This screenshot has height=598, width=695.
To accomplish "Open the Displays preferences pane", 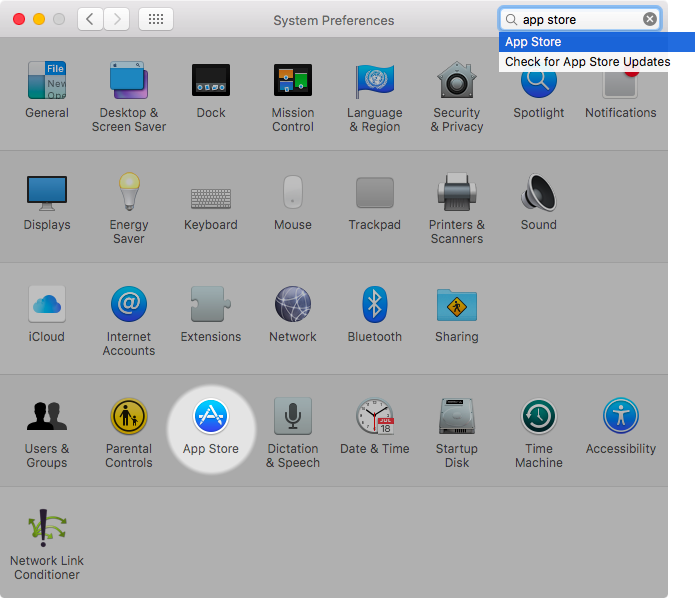I will click(47, 203).
